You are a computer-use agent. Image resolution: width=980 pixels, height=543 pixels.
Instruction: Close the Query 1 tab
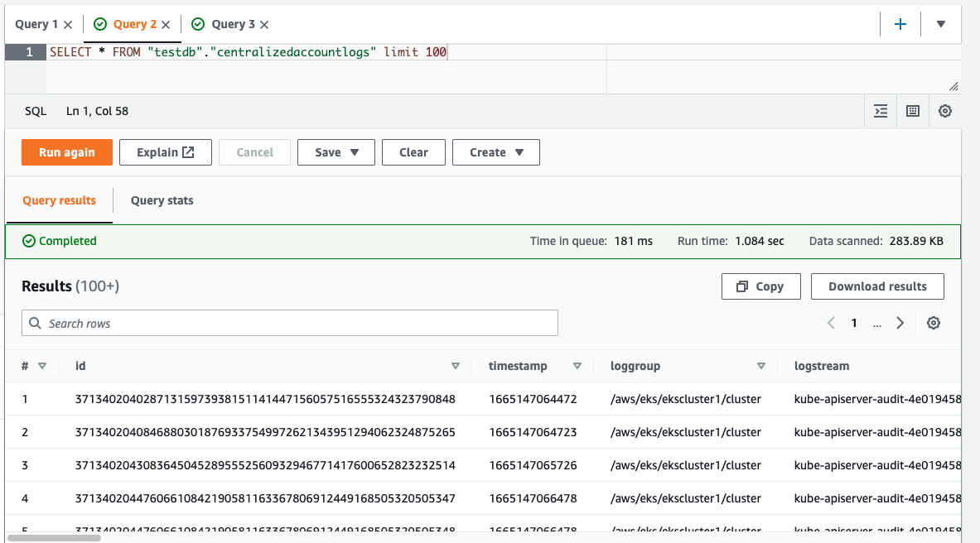68,25
